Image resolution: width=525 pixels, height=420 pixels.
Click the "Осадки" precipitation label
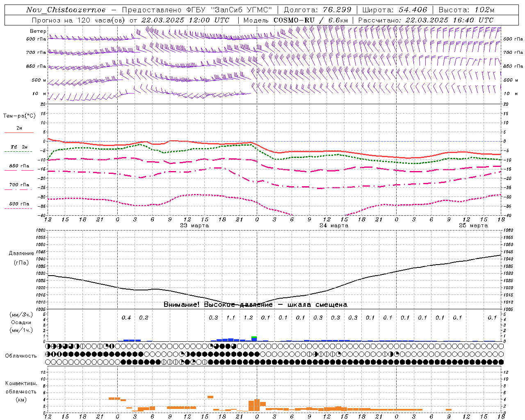coord(21,322)
